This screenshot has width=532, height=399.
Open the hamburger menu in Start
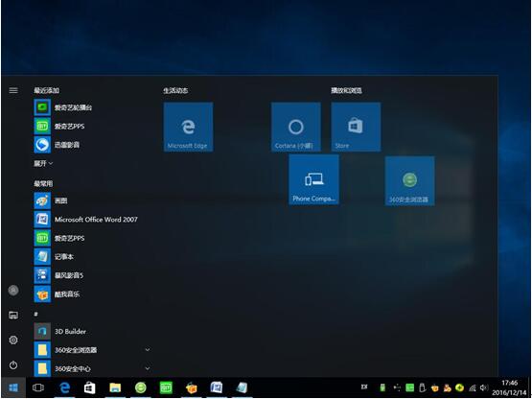[x=13, y=90]
